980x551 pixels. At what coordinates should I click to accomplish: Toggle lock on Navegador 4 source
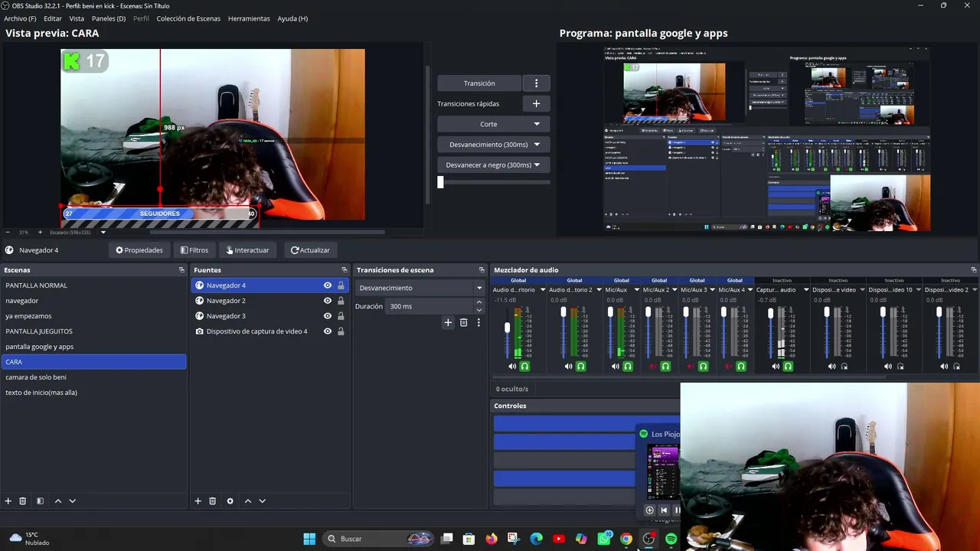click(x=341, y=285)
